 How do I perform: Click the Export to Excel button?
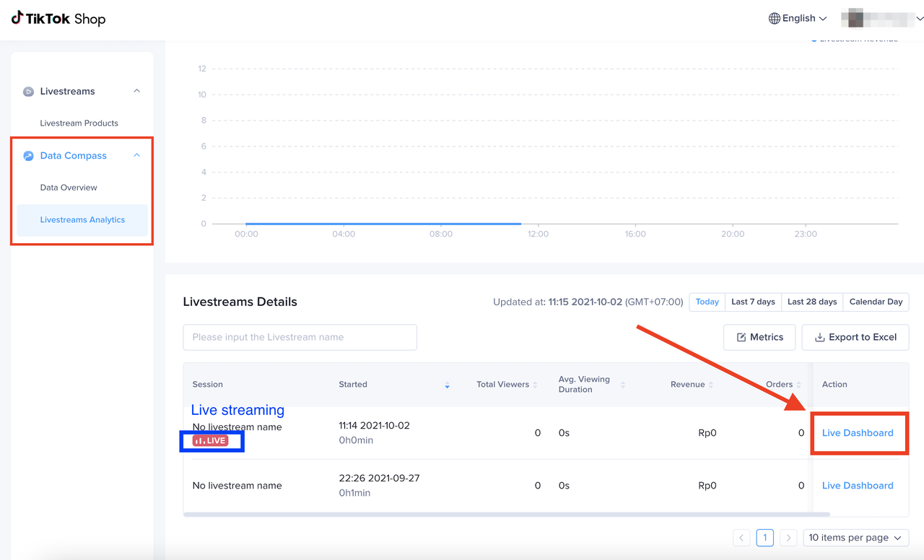point(855,337)
